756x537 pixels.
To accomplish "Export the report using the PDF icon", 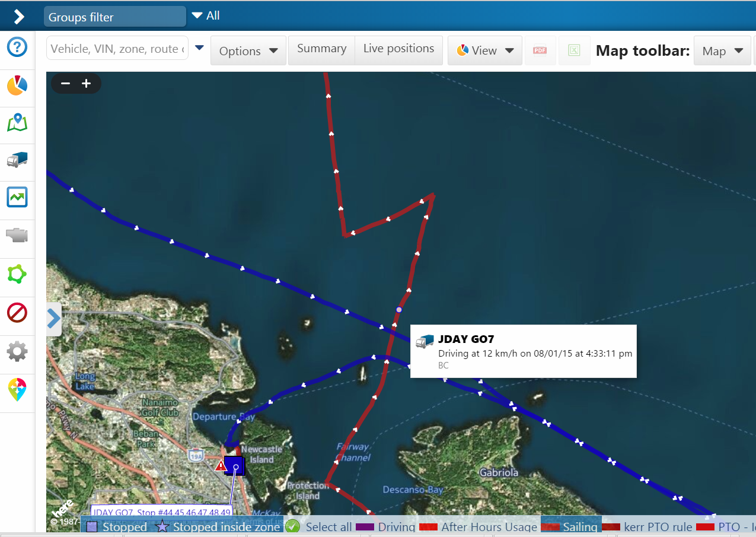I will click(540, 50).
